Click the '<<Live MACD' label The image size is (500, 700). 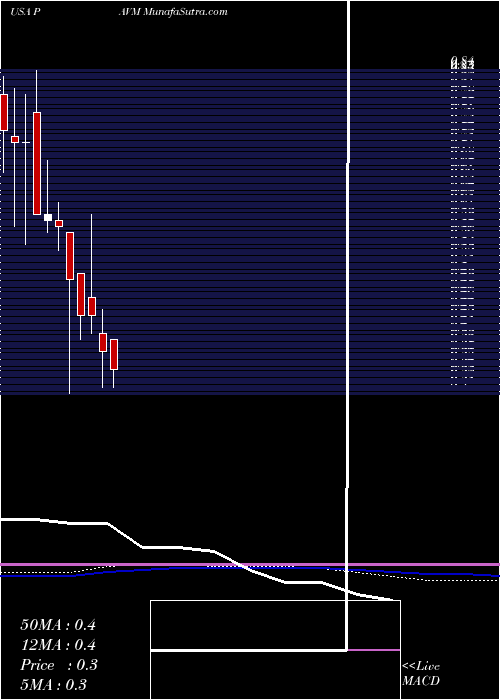pos(421,673)
